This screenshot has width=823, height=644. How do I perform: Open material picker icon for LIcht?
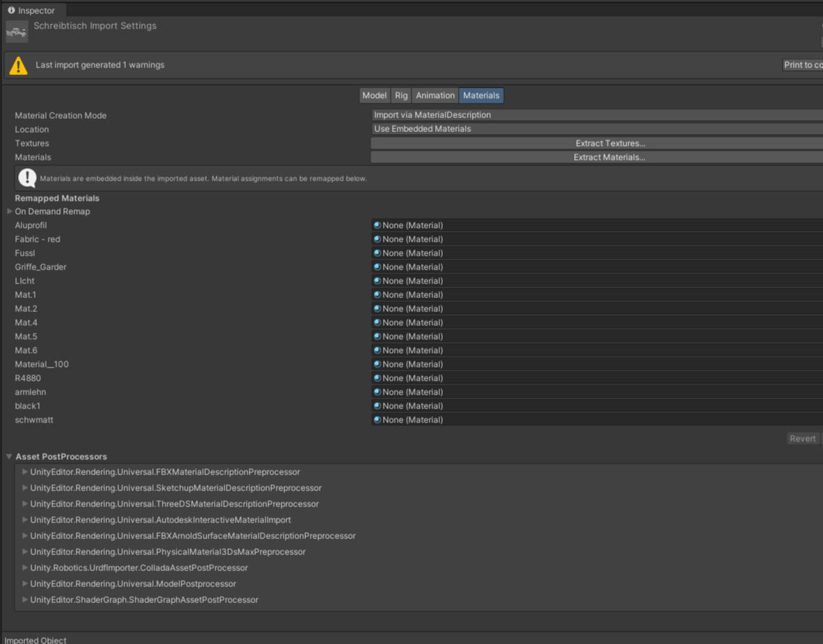point(377,281)
